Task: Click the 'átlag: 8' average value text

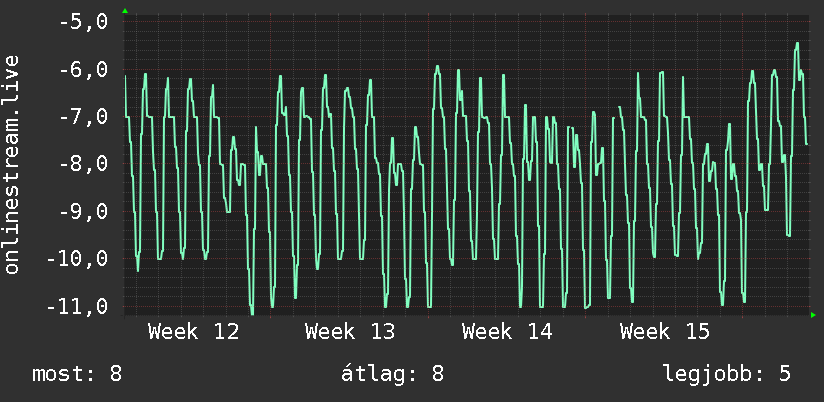Action: 393,374
